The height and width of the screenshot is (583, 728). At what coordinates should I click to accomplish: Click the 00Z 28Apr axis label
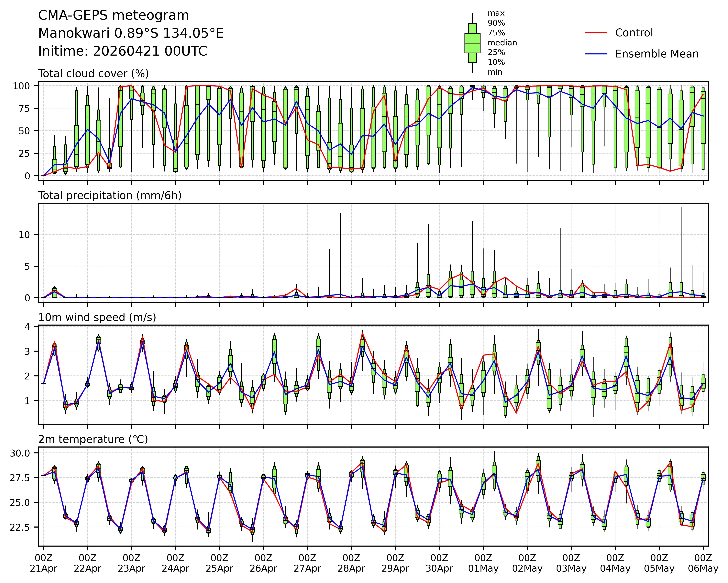coord(351,563)
